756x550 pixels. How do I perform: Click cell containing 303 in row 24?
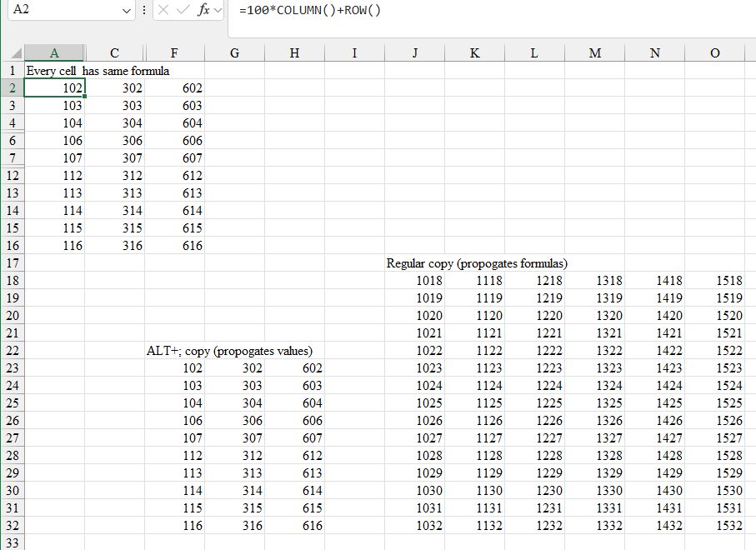[235, 385]
